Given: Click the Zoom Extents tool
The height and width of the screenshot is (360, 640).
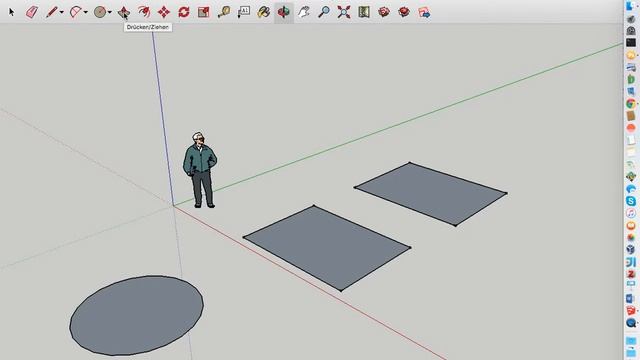Looking at the screenshot, I should click(344, 12).
